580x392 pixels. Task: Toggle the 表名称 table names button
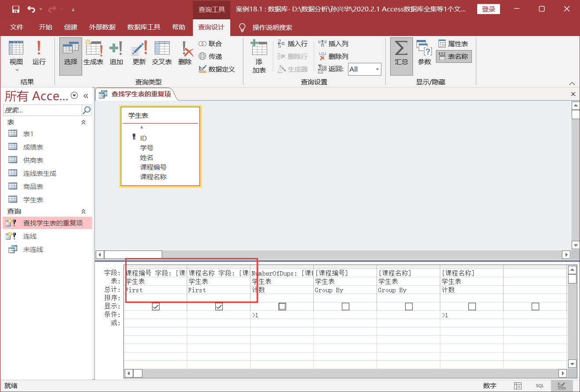coord(454,56)
